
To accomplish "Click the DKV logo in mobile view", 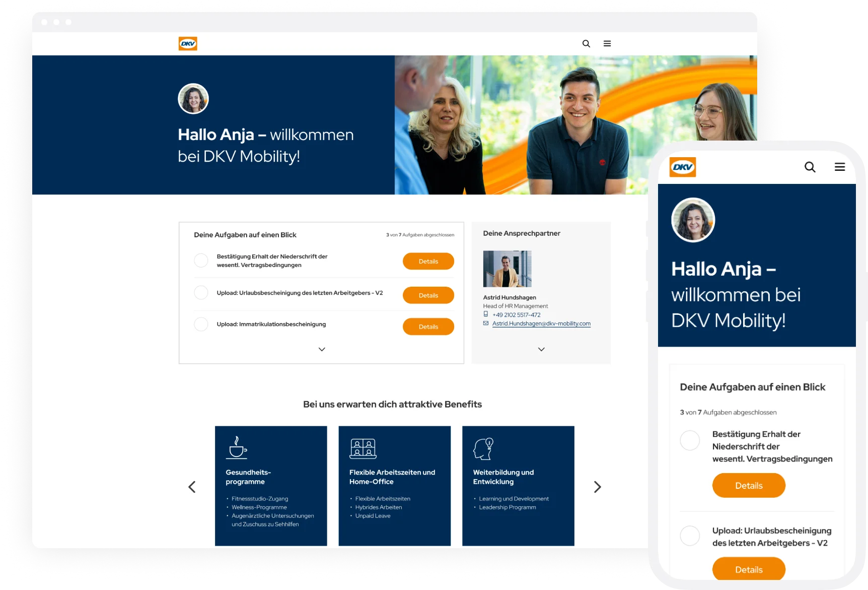I will coord(683,167).
